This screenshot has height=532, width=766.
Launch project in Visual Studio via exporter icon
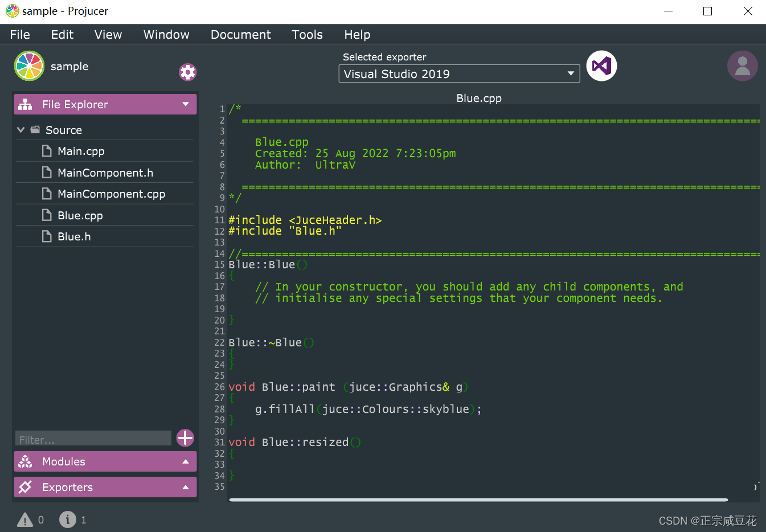coord(601,66)
